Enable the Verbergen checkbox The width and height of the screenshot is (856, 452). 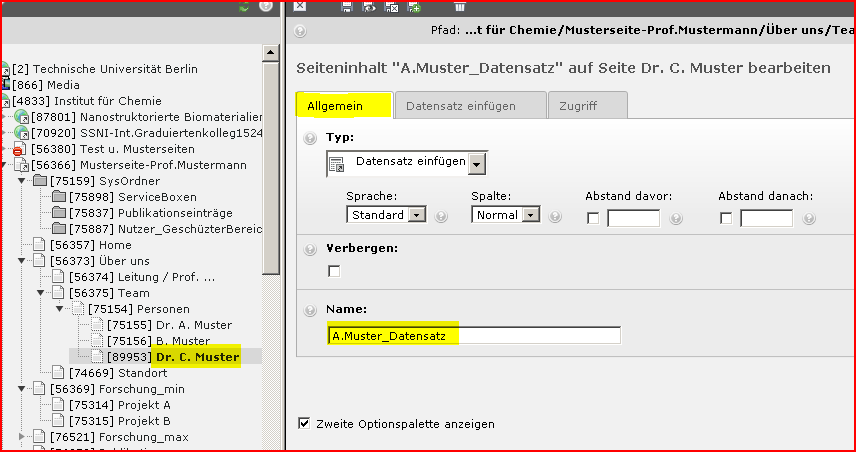(x=334, y=271)
